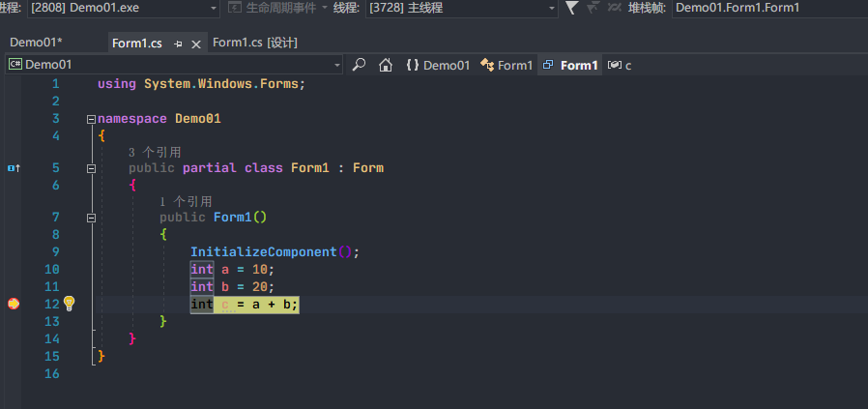Select the Demo01 namespace breadcrumb
868x409 pixels.
(x=438, y=65)
